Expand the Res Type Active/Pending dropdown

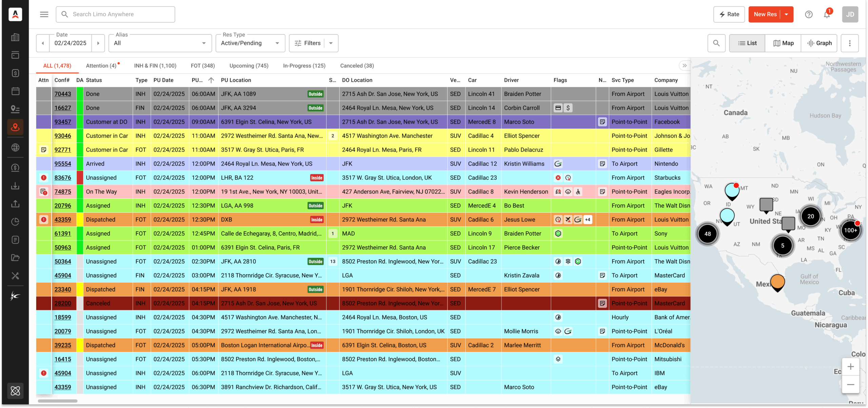tap(250, 43)
